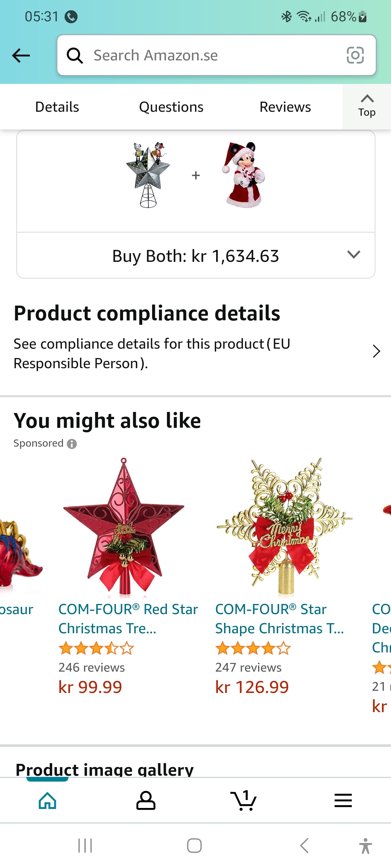Open product compliance details chevron

[376, 351]
